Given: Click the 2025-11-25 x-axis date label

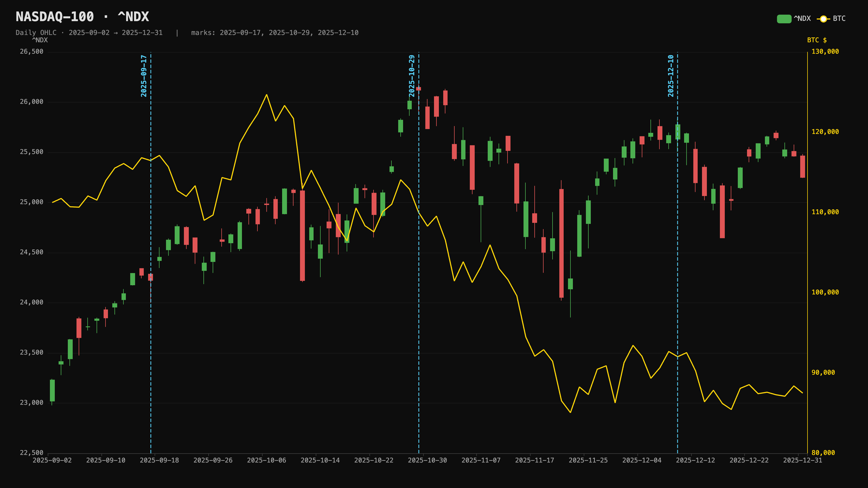Looking at the screenshot, I should point(588,460).
